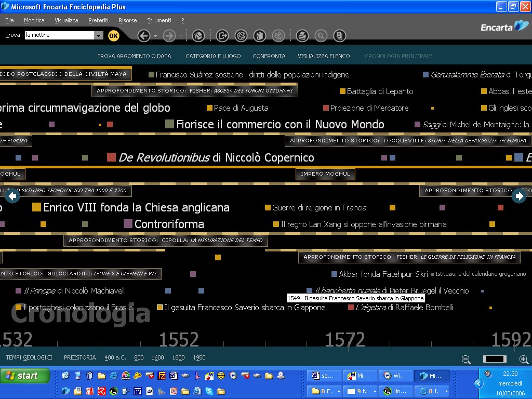Jump to the year 1950 period

199,357
